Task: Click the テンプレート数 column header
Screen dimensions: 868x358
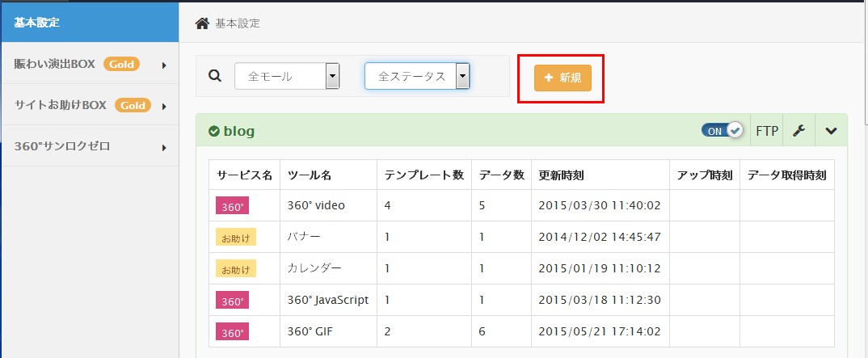Action: pyautogui.click(x=424, y=175)
